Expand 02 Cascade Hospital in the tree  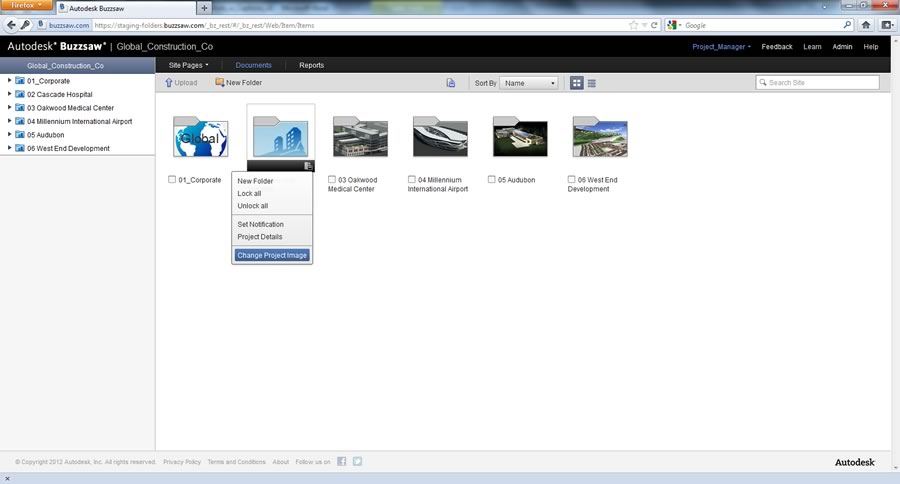click(x=9, y=94)
